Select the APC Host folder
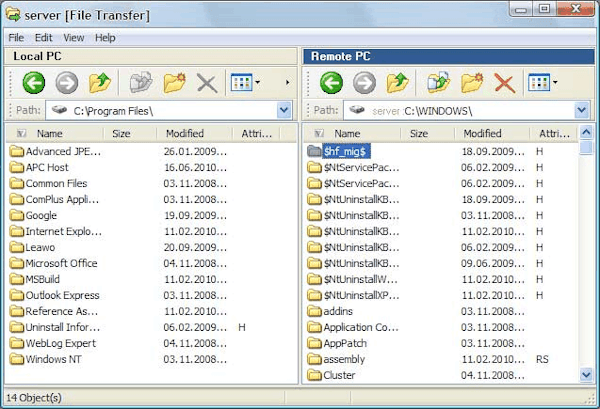This screenshot has width=600, height=409. 47,168
